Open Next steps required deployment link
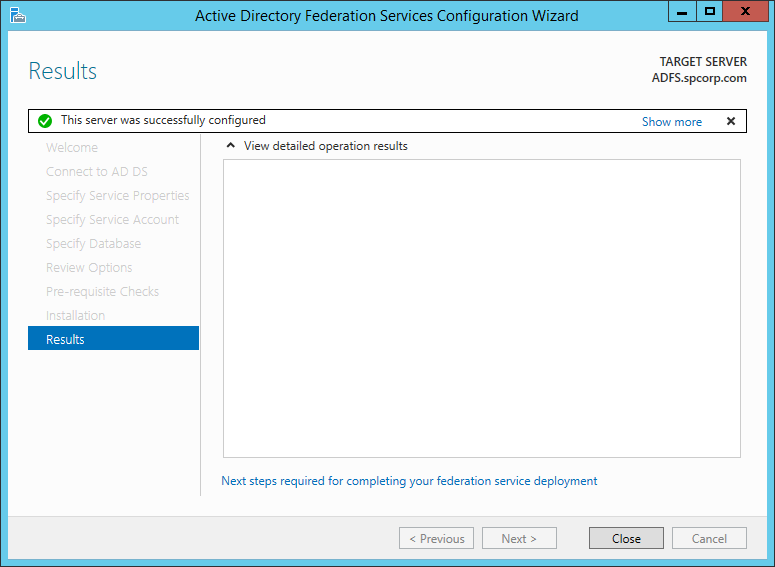The width and height of the screenshot is (775, 567). click(409, 481)
